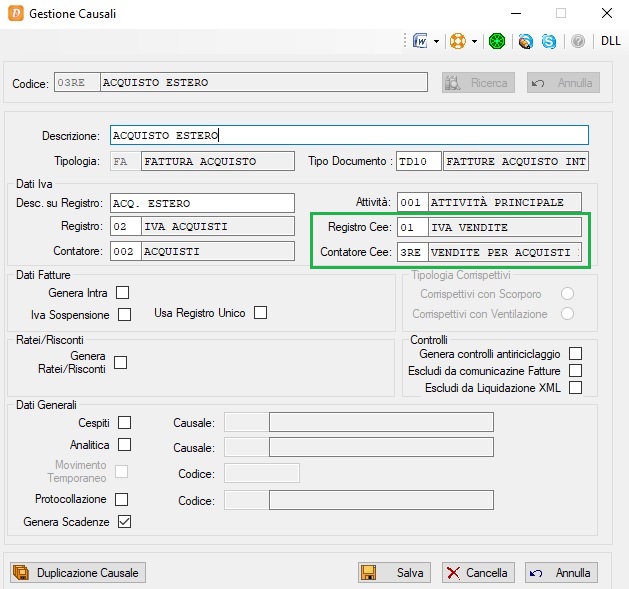Click the FATTURA ACQUISTO tipologia field
The image size is (629, 589).
point(218,161)
